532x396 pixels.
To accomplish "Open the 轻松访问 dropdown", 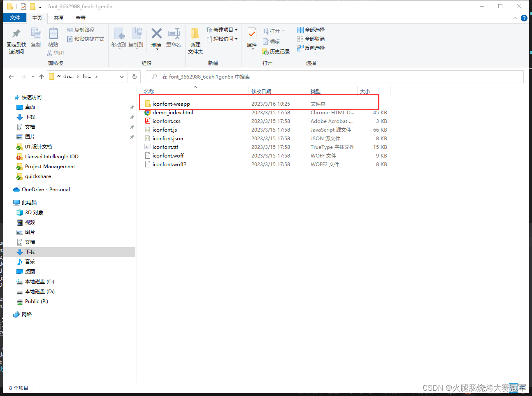I will click(222, 39).
